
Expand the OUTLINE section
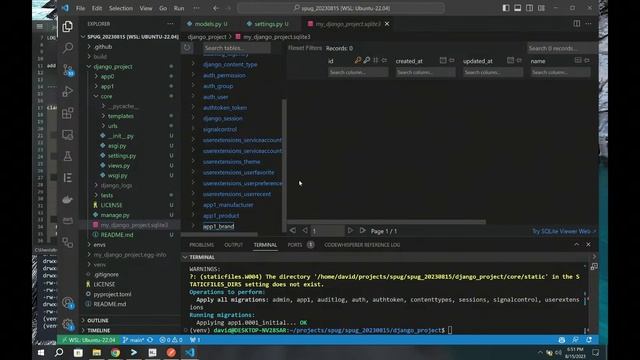(x=130, y=320)
